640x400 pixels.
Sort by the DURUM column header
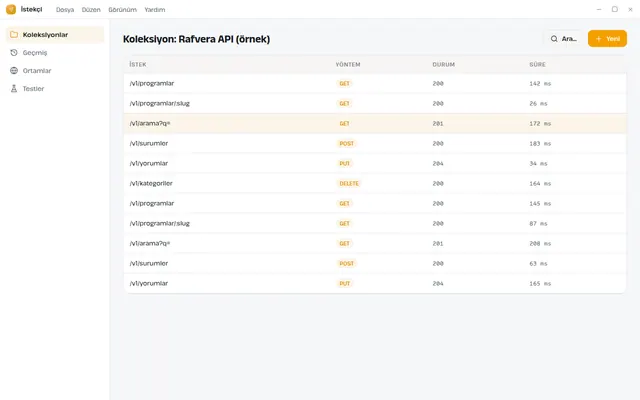444,64
